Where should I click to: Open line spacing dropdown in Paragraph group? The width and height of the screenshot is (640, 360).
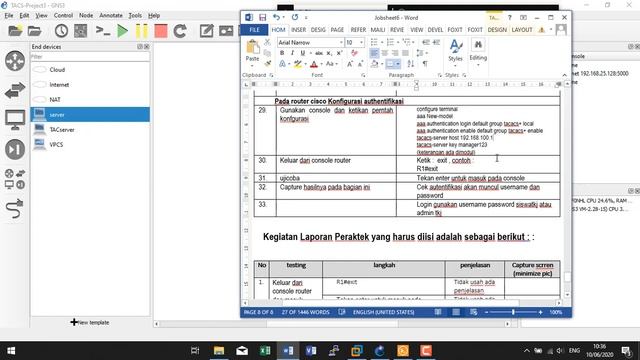(421, 53)
